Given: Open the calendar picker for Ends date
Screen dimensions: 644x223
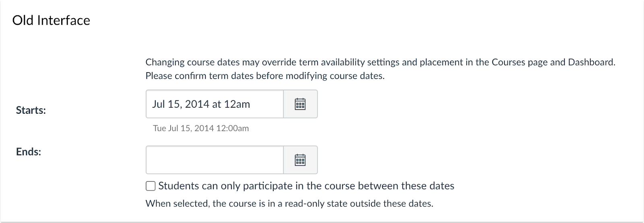Looking at the screenshot, I should (x=300, y=160).
